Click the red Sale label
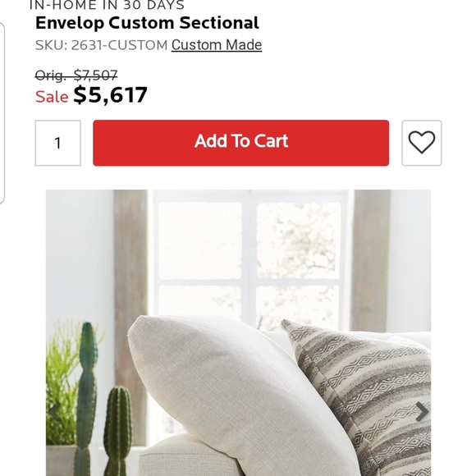This screenshot has height=476, width=476. tap(52, 97)
